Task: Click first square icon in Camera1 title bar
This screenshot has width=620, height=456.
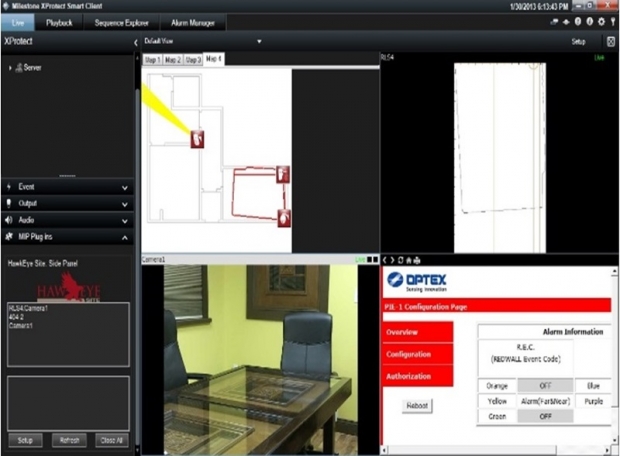Action: (369, 259)
